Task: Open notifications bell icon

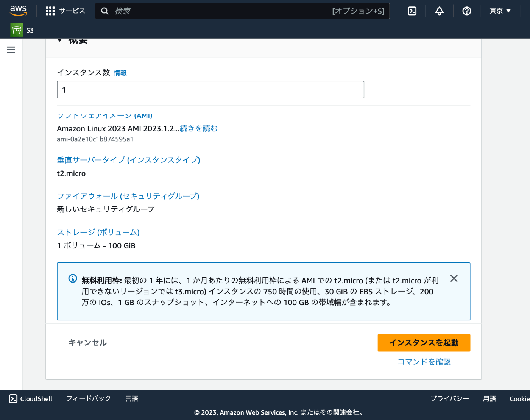Action: (x=439, y=11)
